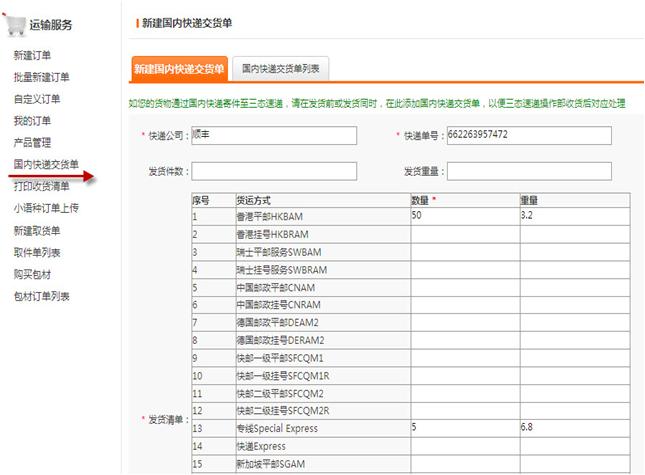The width and height of the screenshot is (645, 475).
Task: Open 批量新建订单 sidebar link
Action: [x=41, y=77]
